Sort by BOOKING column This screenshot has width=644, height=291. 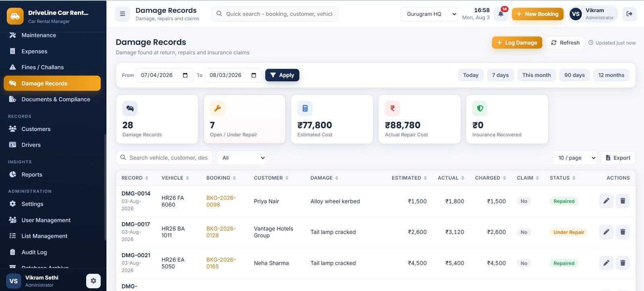pos(221,178)
